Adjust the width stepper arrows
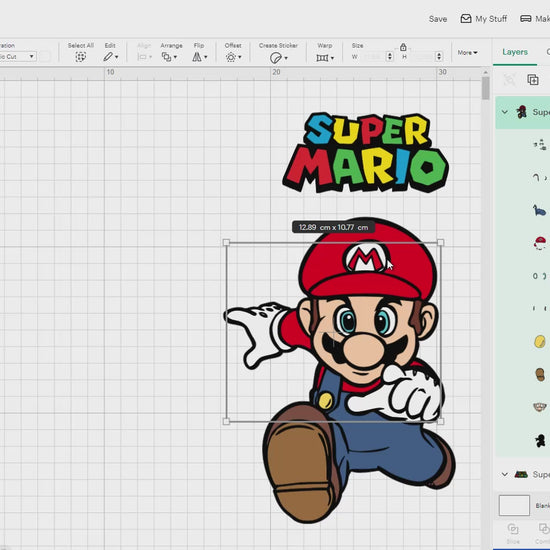 [x=389, y=56]
